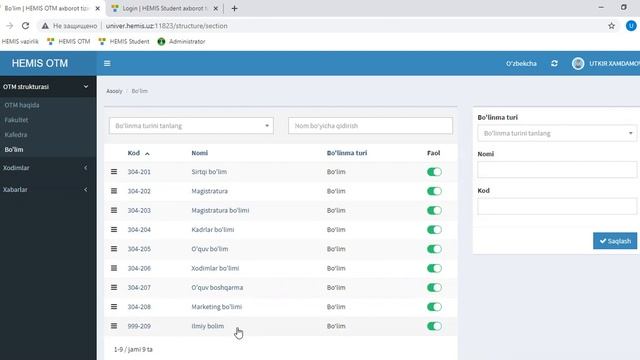Viewport: 640px width, 360px height.
Task: Click the drag handle for Sirtqi bo'lim row
Action: coord(114,172)
